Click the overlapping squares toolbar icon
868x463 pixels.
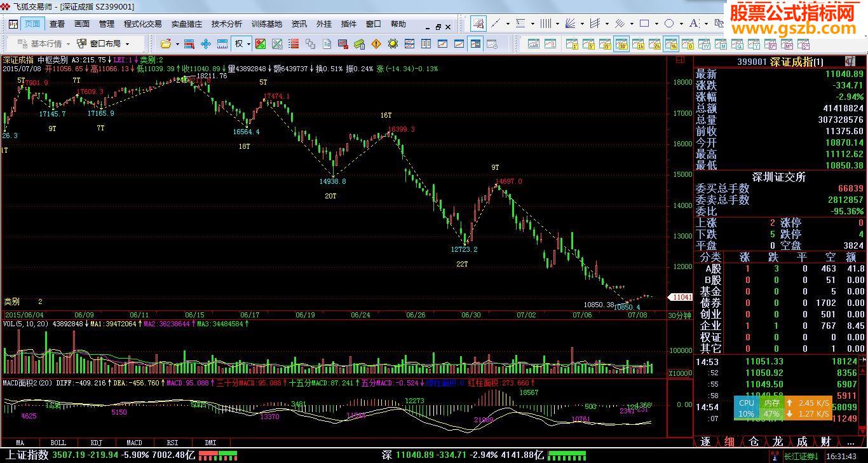point(310,44)
